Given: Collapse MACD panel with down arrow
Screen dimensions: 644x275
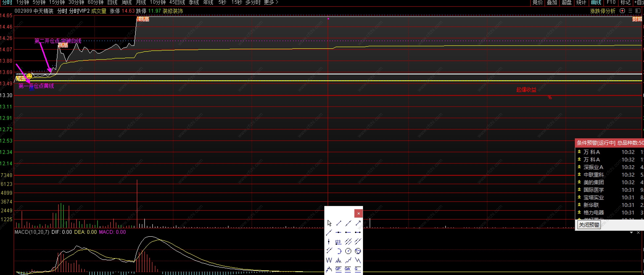Looking at the screenshot, I should (631, 233).
